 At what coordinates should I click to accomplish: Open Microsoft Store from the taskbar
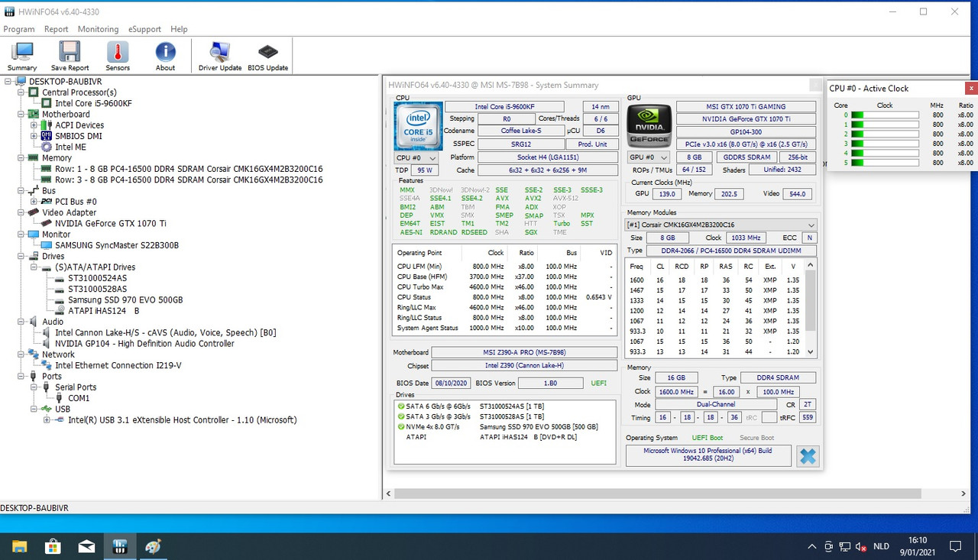click(x=53, y=546)
